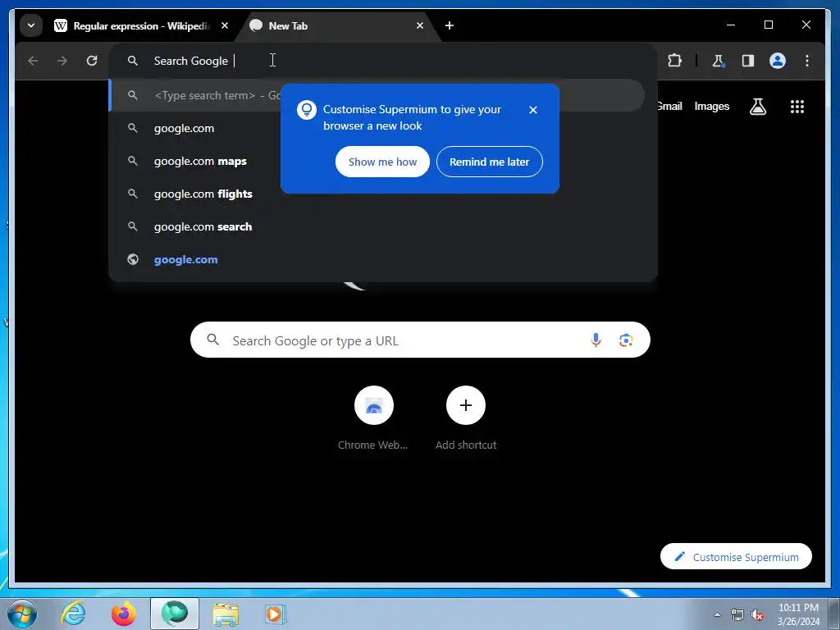Open the three-dot browser menu

pos(807,61)
